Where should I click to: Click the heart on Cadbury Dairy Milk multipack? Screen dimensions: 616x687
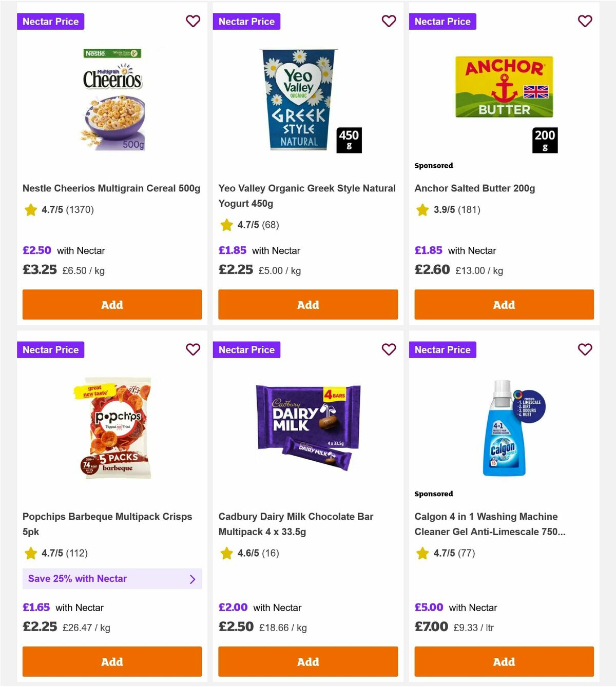coord(389,349)
